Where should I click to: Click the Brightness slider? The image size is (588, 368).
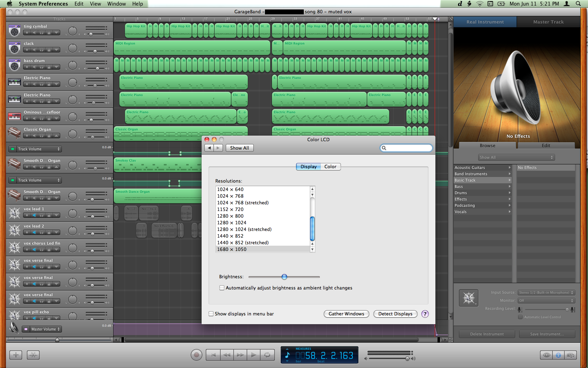284,277
